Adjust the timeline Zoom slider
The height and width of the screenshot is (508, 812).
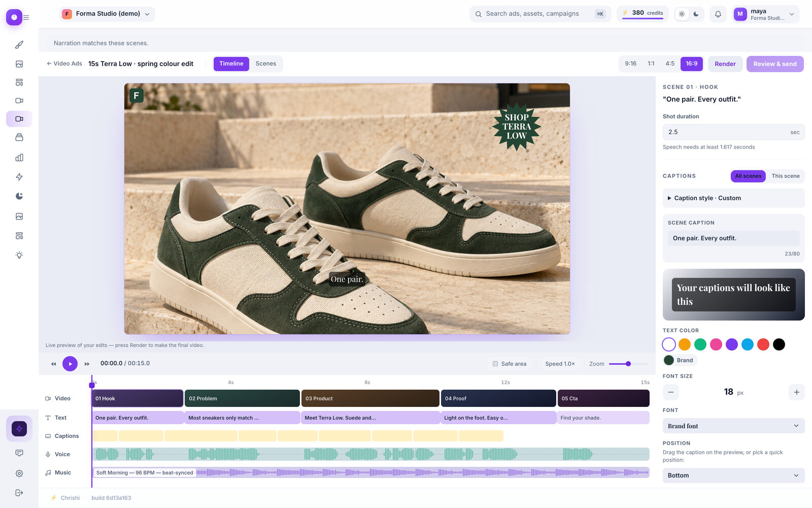pos(628,364)
